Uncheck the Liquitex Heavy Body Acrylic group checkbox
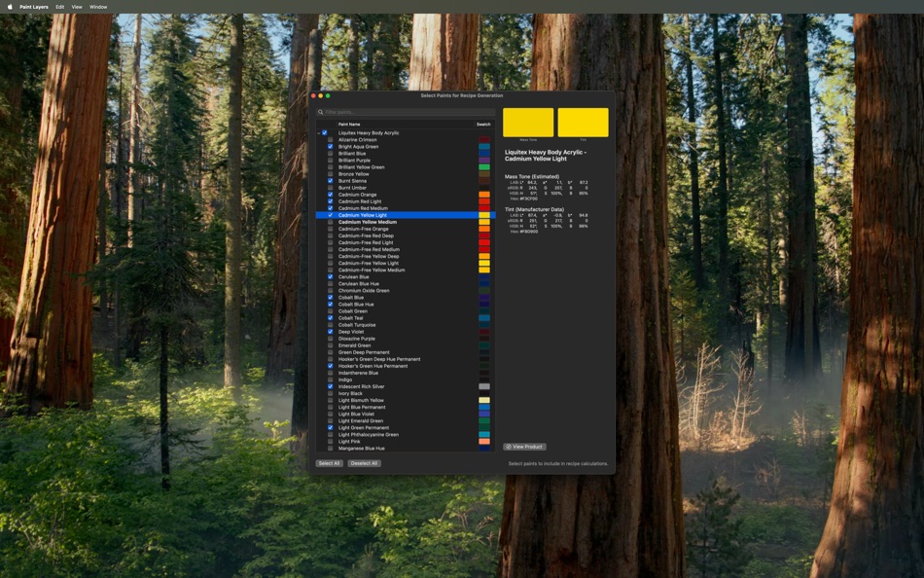This screenshot has height=578, width=924. coord(324,133)
